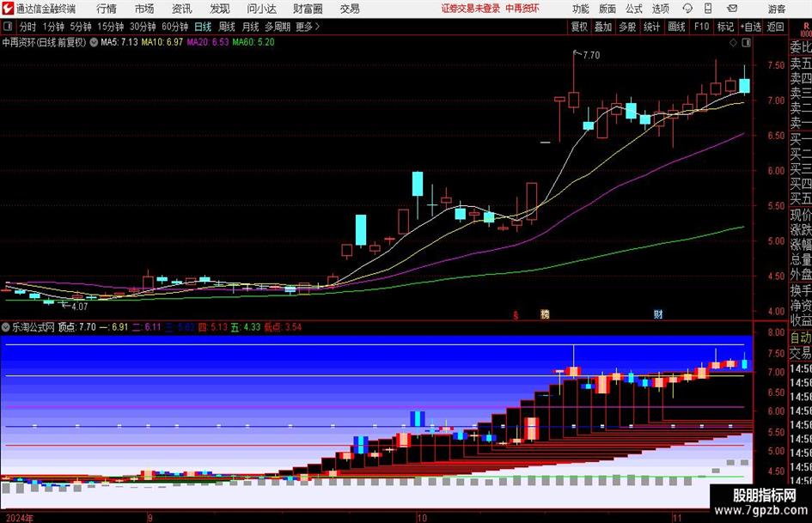The width and height of the screenshot is (812, 523).
Task: Expand the 乐淘公式网 sub-indicator dropdown arrow
Action: [6, 327]
